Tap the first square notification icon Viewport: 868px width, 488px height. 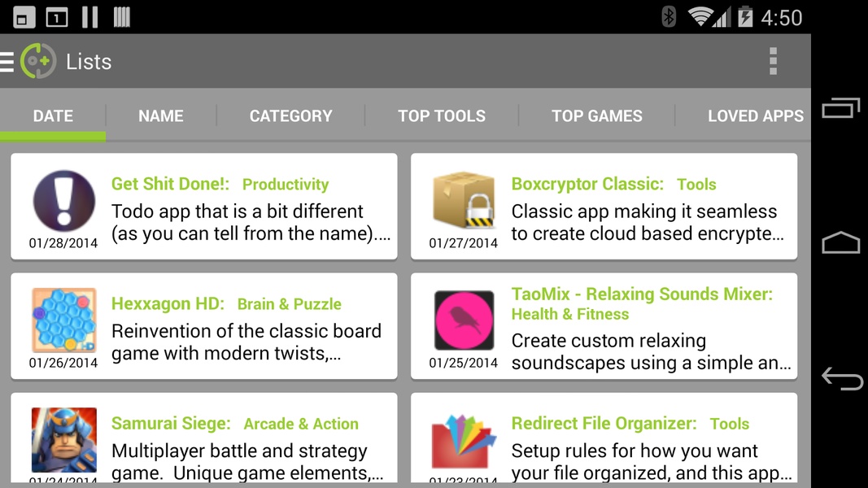pos(24,18)
